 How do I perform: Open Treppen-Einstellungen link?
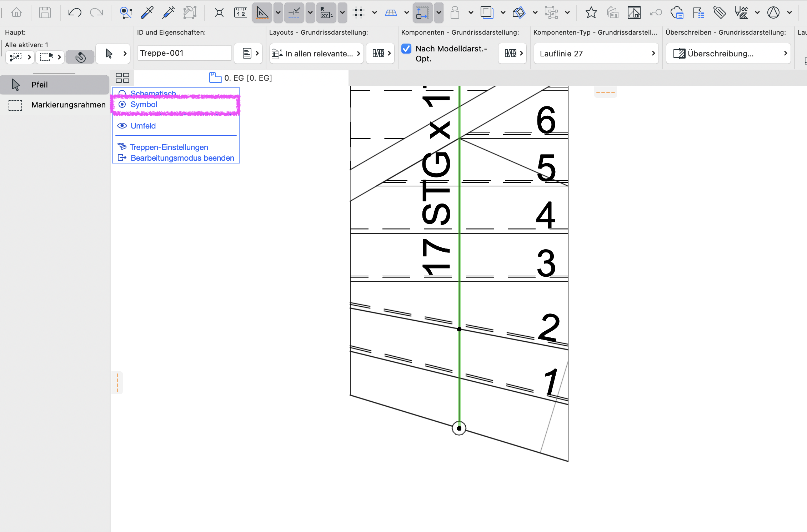click(169, 147)
